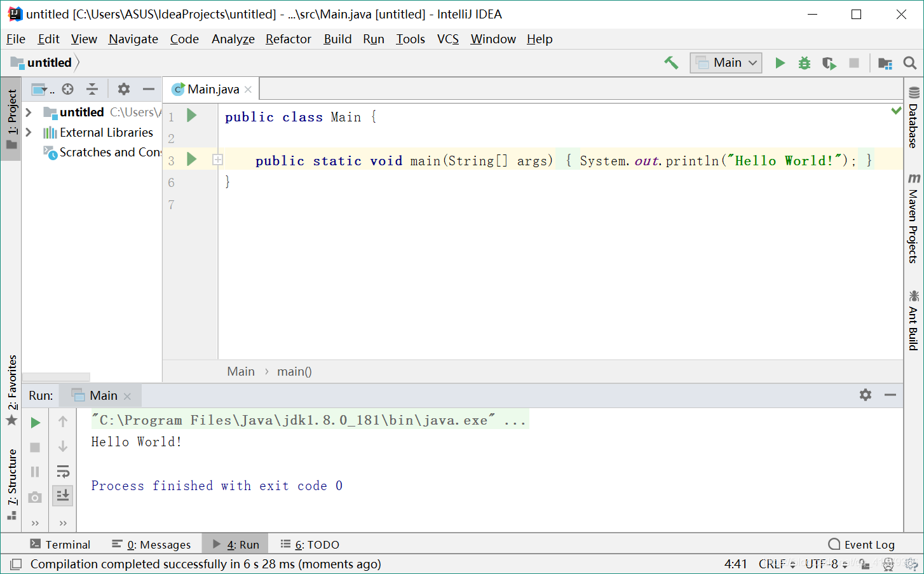Image resolution: width=924 pixels, height=574 pixels.
Task: Run Main with the toolbar play button
Action: click(780, 63)
